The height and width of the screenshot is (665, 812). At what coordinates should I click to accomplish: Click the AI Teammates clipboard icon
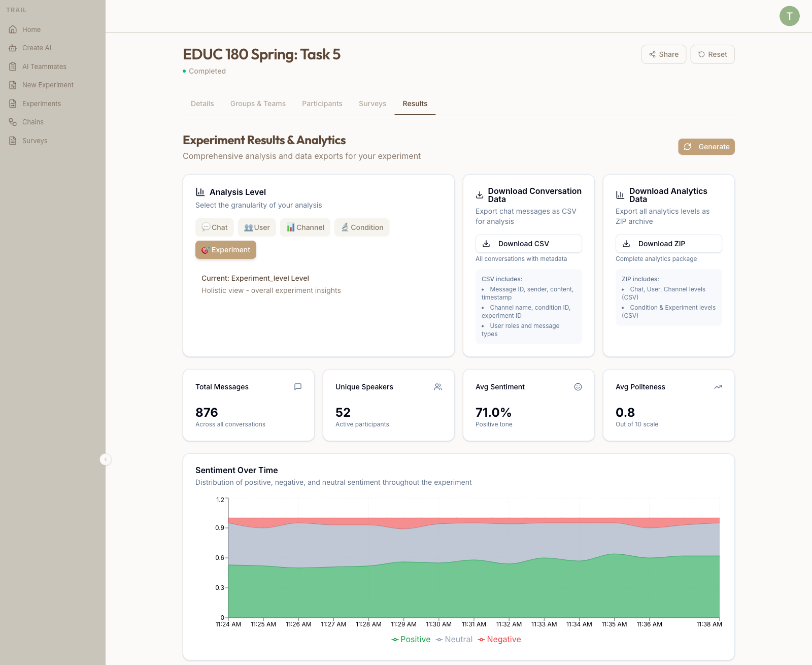13,66
